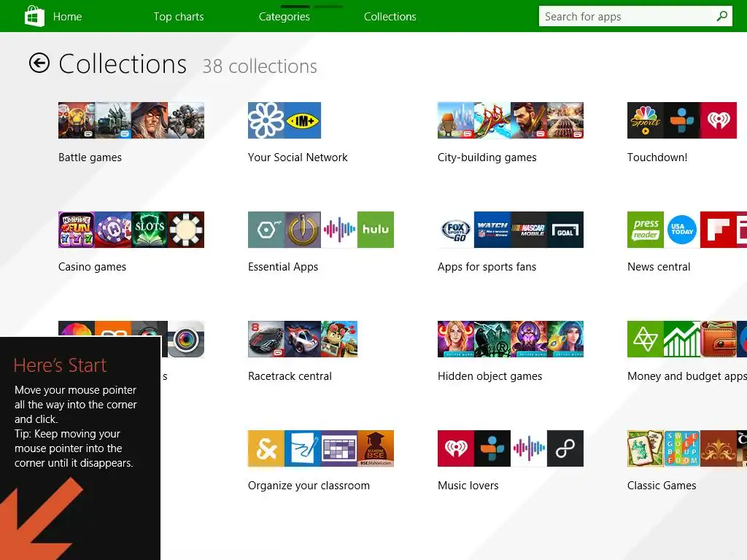Open the Casino games collection
747x560 pixels.
tap(93, 267)
